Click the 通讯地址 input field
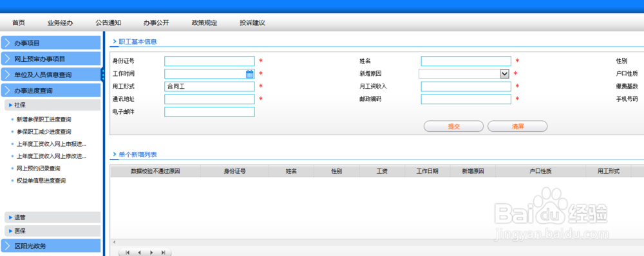Image resolution: width=644 pixels, height=256 pixels. click(x=209, y=99)
